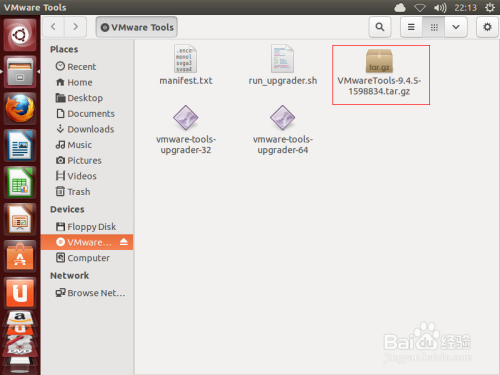Open the Amazon launcher icon
The image size is (500, 375).
[20, 319]
